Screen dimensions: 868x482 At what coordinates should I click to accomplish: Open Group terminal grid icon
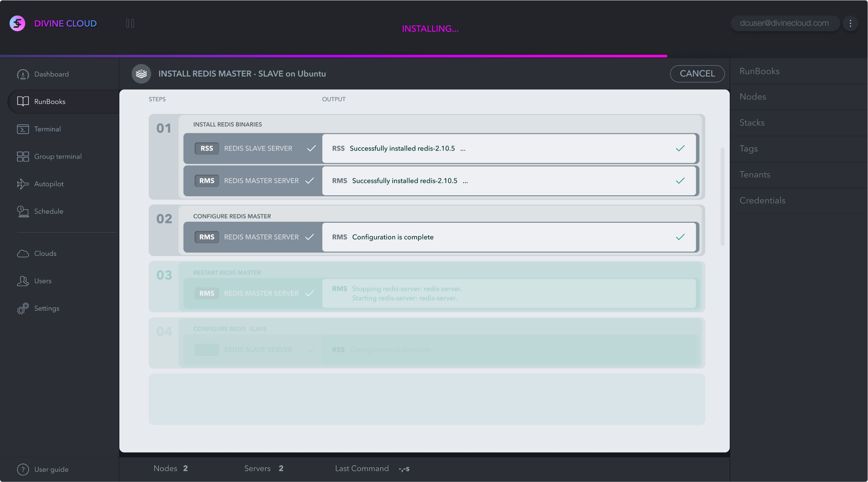23,156
